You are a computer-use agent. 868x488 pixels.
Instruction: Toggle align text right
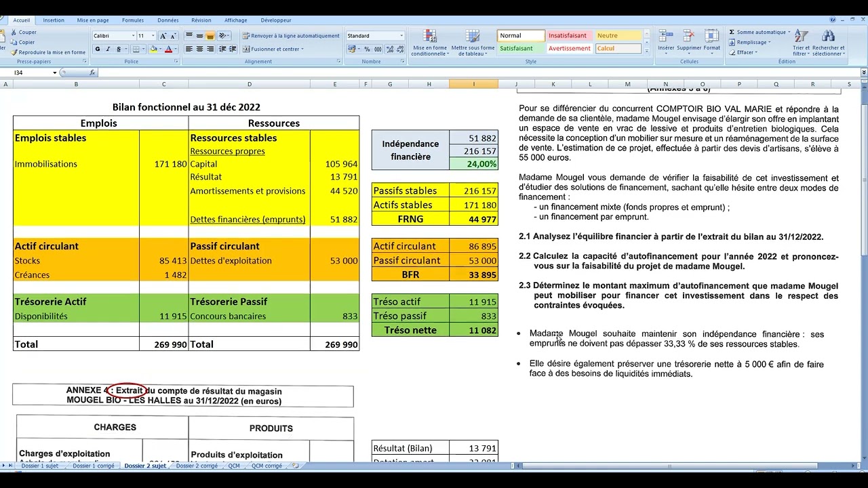click(x=210, y=49)
